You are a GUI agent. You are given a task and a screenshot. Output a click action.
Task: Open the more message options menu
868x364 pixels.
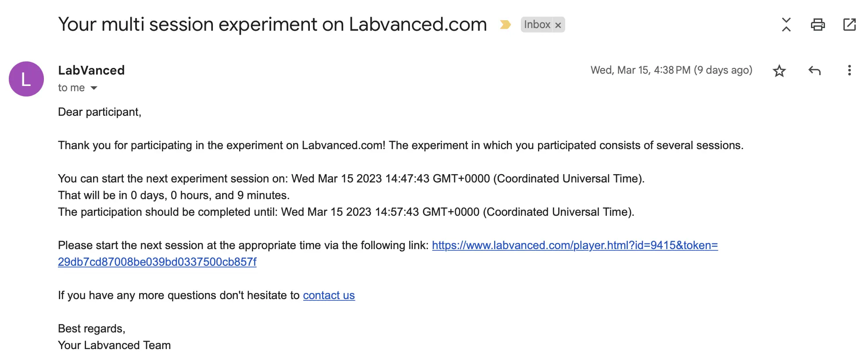pos(850,70)
